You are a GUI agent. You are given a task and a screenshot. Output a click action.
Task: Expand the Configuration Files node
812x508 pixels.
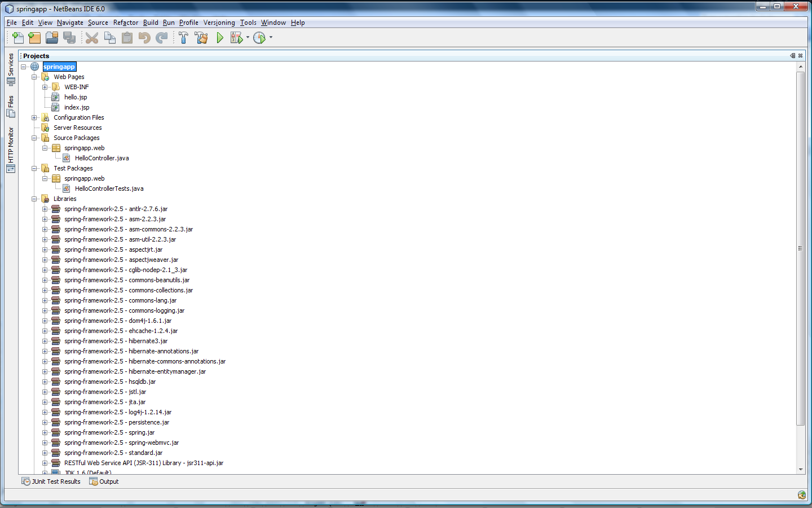click(x=34, y=117)
